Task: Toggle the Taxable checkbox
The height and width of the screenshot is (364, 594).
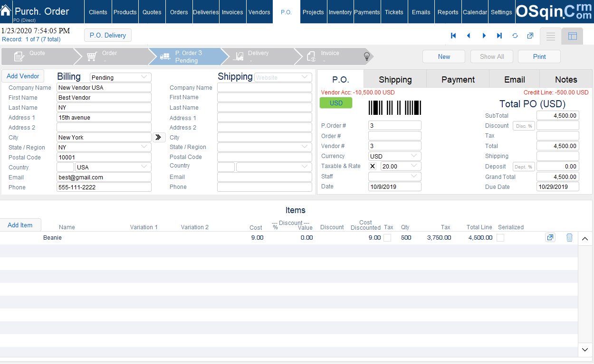Action: [x=373, y=166]
